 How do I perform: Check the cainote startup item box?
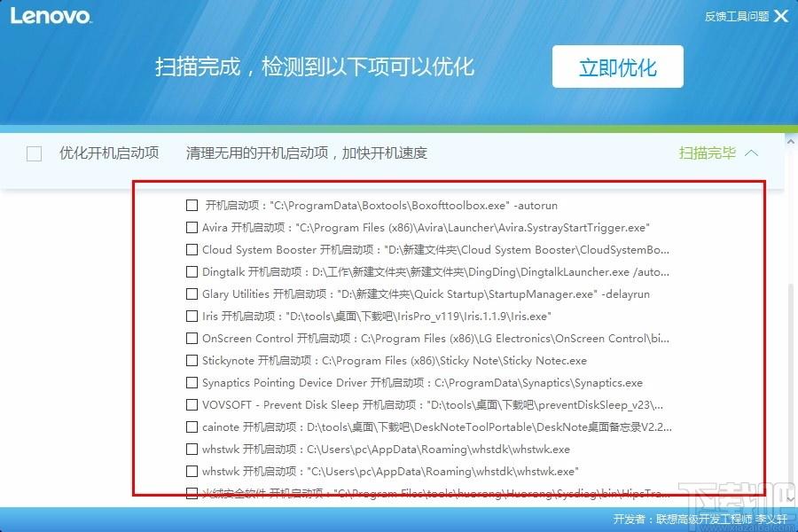pyautogui.click(x=192, y=426)
